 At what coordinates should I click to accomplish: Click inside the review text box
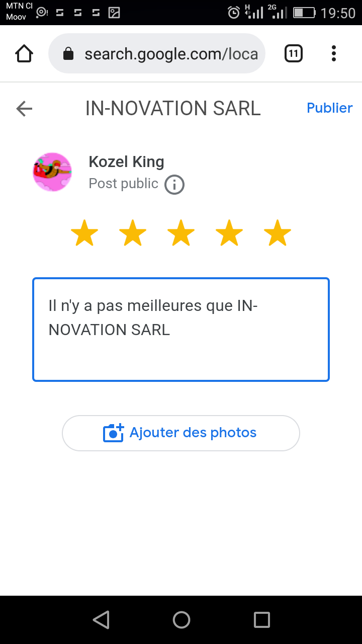(x=181, y=330)
